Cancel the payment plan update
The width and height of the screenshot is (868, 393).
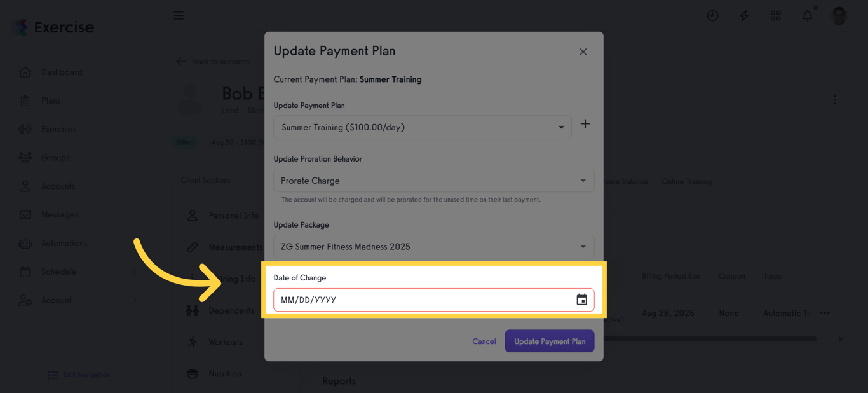484,341
